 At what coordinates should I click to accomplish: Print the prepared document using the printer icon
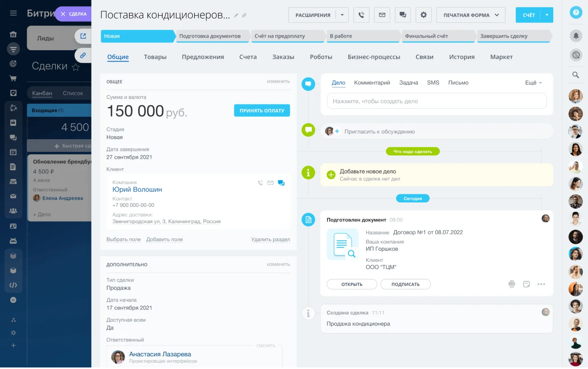(512, 284)
